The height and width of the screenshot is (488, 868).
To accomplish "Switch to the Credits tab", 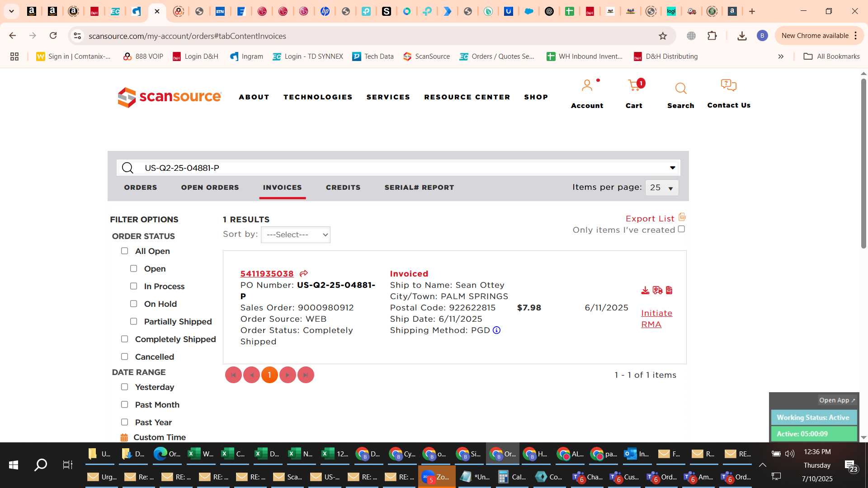I will 343,188.
